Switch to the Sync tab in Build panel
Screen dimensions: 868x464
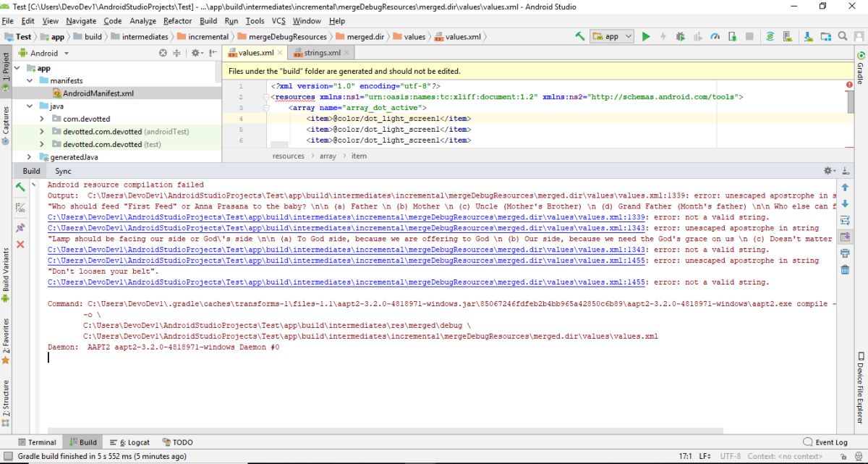point(63,171)
